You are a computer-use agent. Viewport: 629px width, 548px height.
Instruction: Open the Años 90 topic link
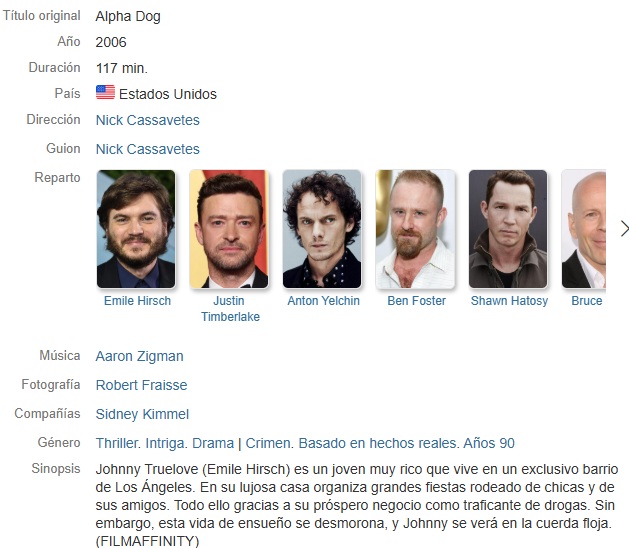click(x=489, y=443)
